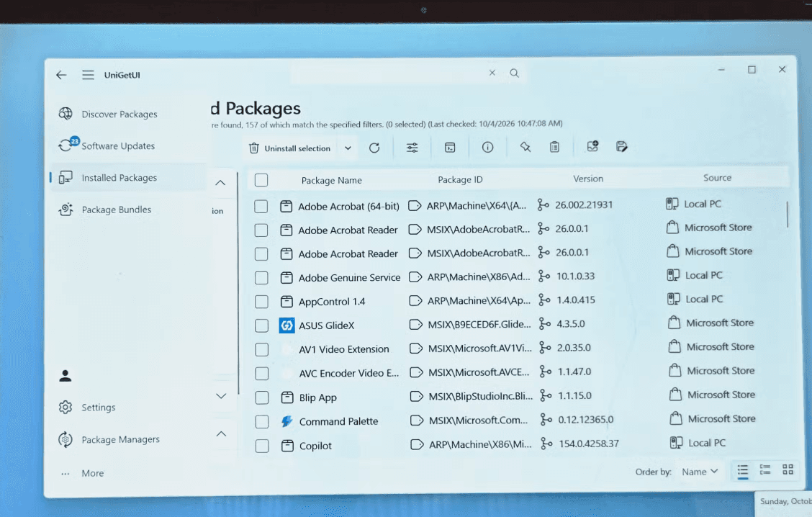Click the clipboard toolbar icon
Image resolution: width=812 pixels, height=517 pixels.
[x=554, y=147]
